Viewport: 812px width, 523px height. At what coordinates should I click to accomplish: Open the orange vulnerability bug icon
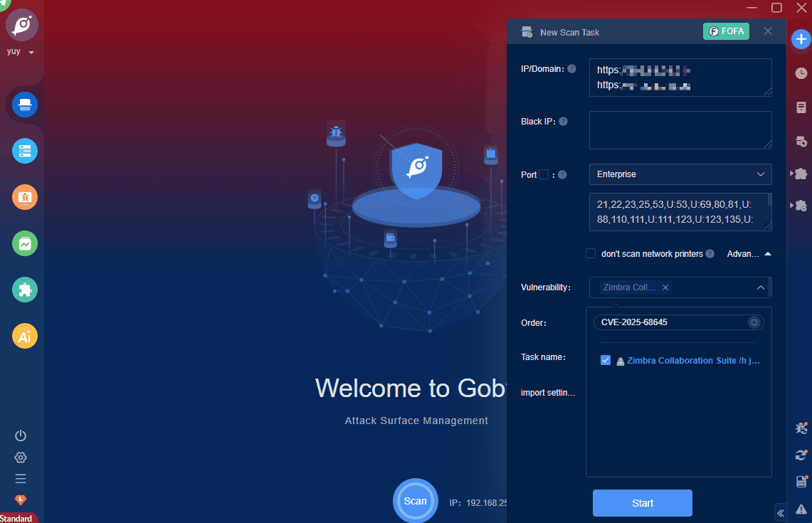[24, 197]
